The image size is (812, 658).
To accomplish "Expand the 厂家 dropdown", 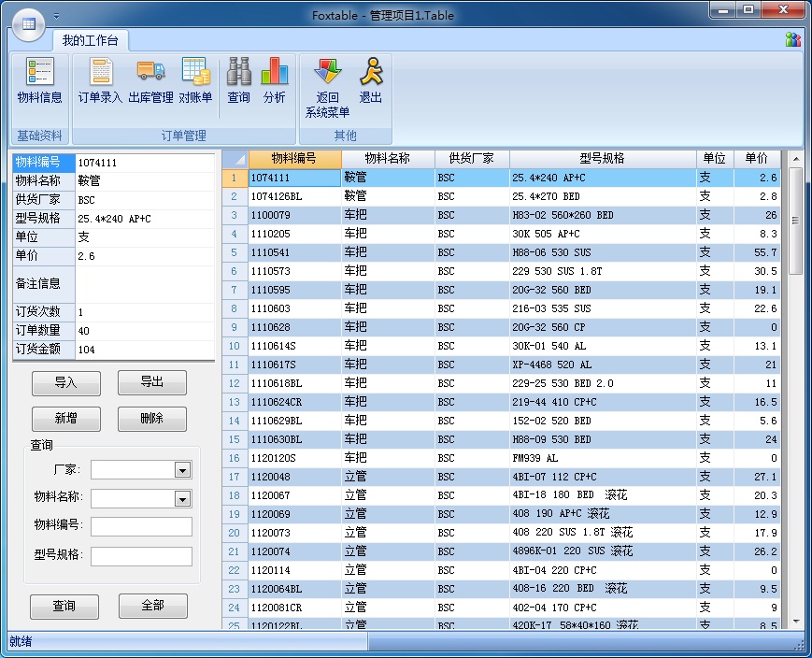I will coord(182,470).
